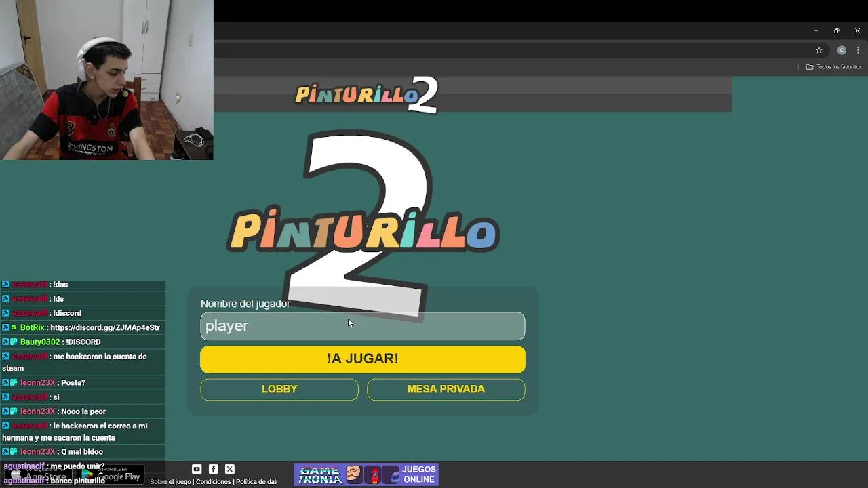Click chat message 'me puedo unir?'
Image resolution: width=868 pixels, height=488 pixels.
[x=77, y=466]
